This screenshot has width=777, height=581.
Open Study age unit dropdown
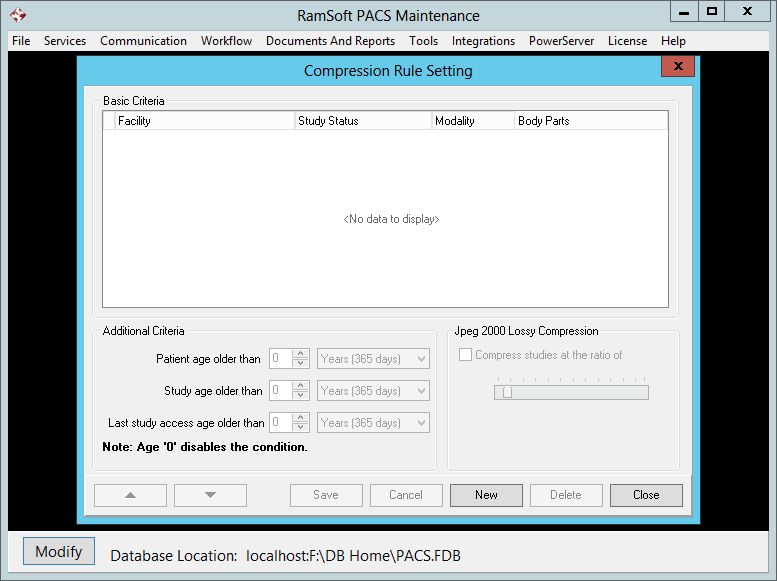click(420, 391)
